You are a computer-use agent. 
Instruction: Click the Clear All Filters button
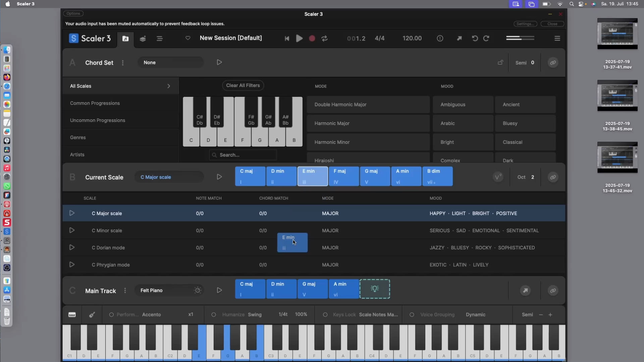pos(243,85)
